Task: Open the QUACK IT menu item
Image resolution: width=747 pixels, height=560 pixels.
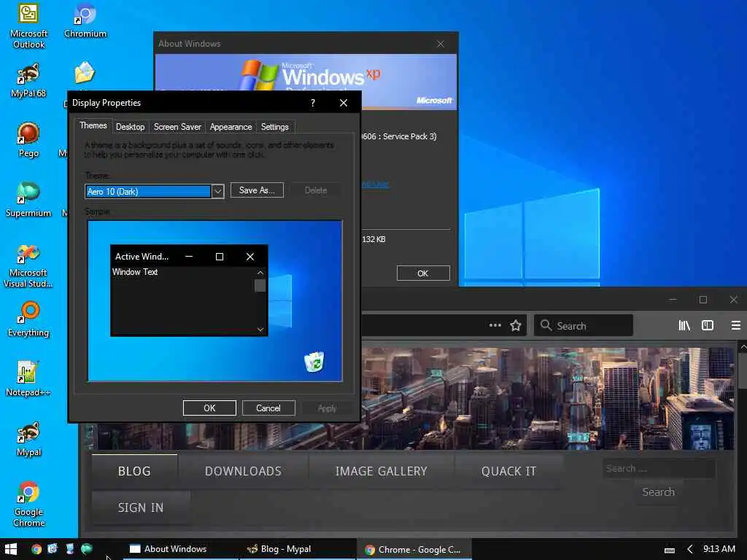Action: pyautogui.click(x=508, y=471)
